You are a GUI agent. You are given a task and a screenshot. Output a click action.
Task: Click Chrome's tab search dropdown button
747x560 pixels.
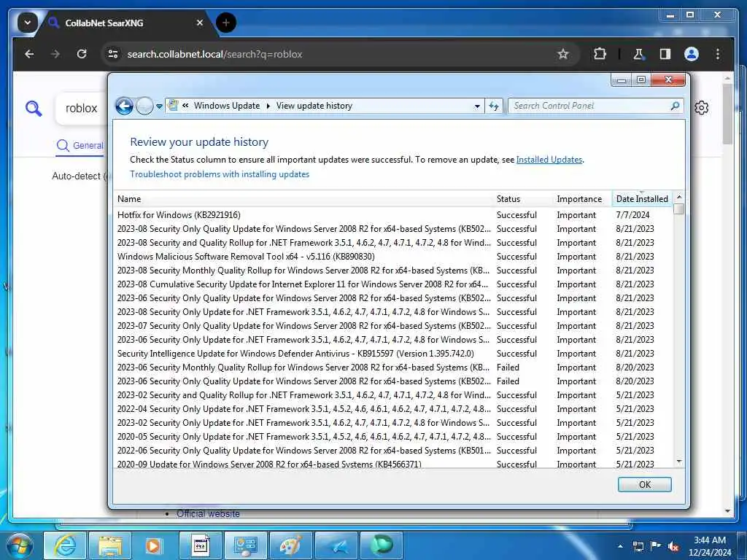28,23
